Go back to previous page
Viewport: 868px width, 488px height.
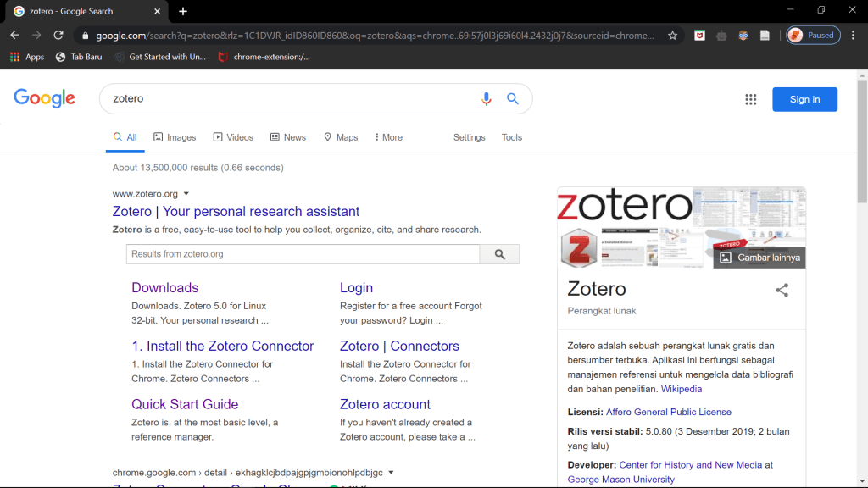14,36
